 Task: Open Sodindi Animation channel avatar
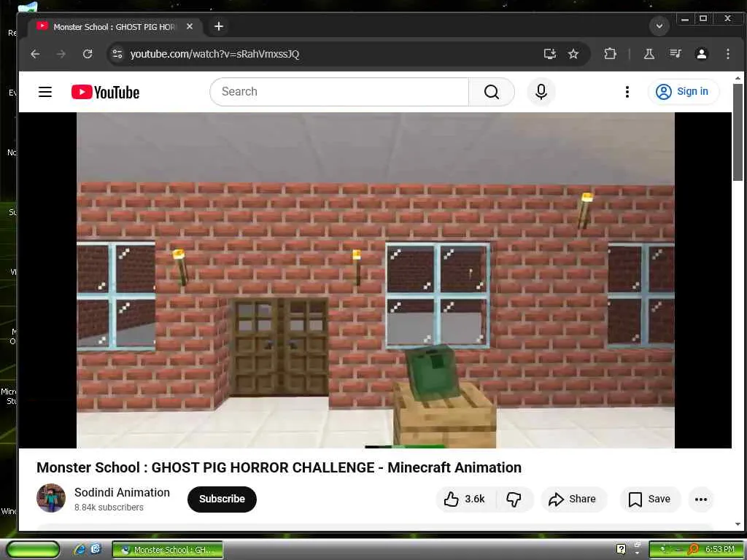(x=51, y=498)
